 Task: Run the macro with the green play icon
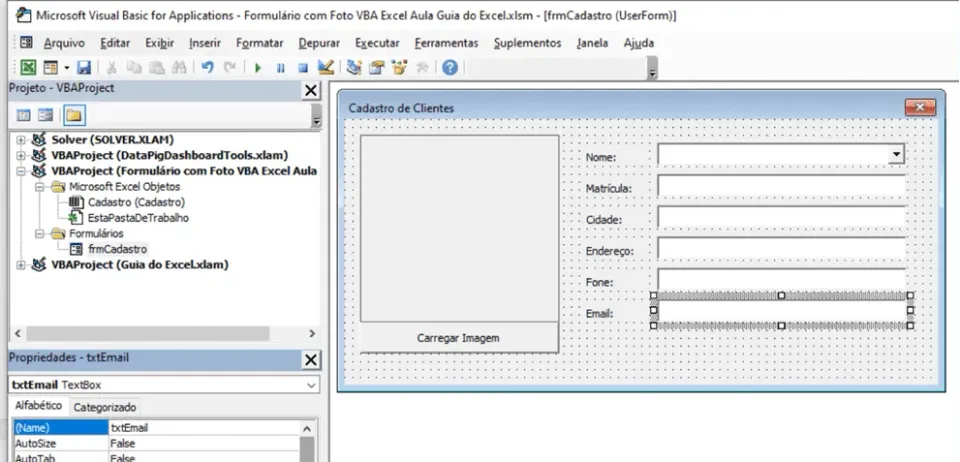point(258,68)
